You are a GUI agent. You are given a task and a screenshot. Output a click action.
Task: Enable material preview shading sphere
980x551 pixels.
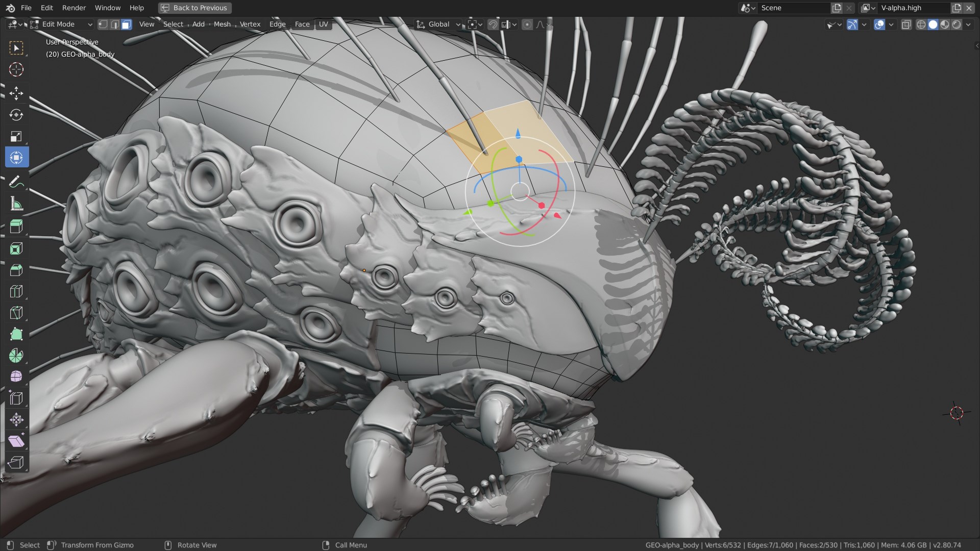coord(945,24)
